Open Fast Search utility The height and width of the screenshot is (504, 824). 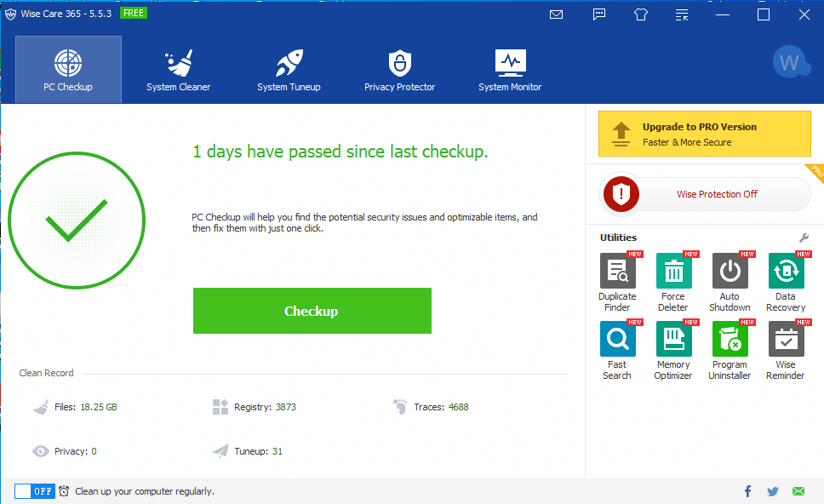[617, 351]
